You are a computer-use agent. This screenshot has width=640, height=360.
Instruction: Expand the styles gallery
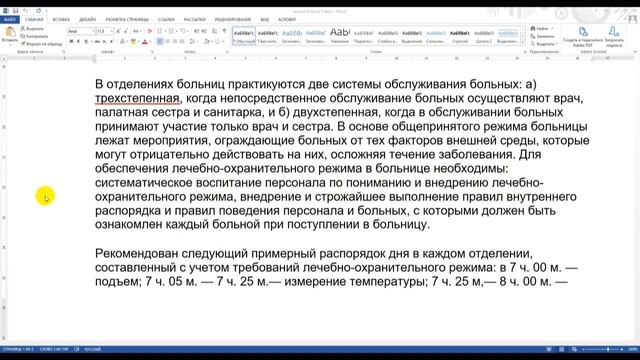523,42
